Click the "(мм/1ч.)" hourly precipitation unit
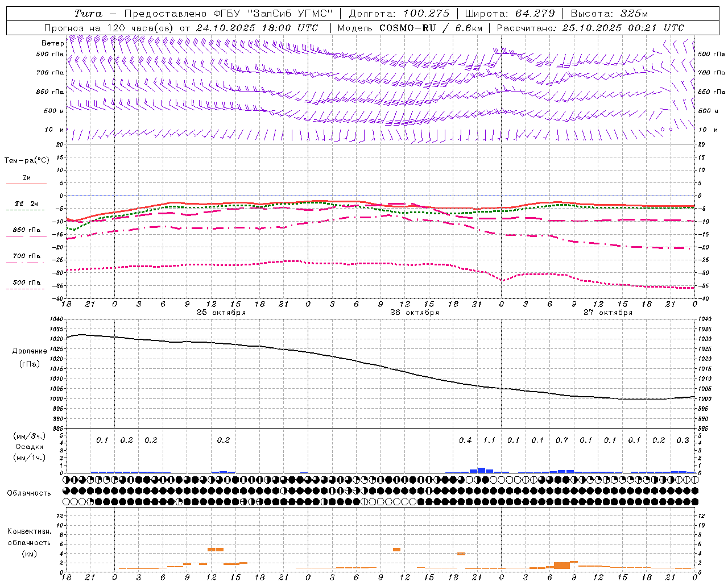728x582 pixels. (x=30, y=458)
